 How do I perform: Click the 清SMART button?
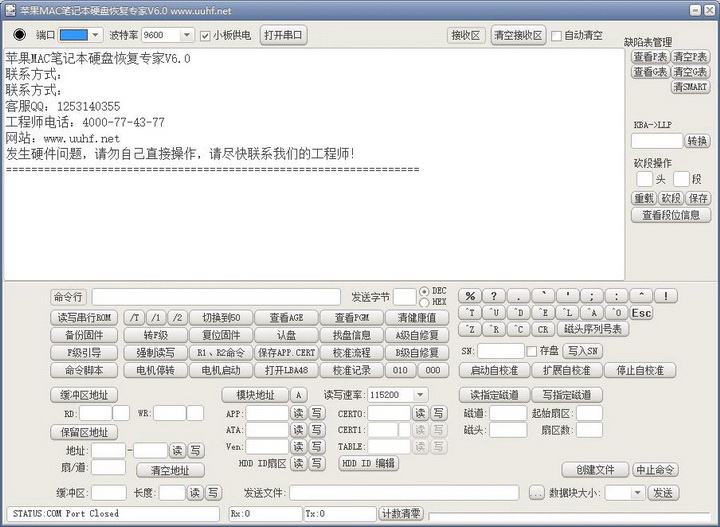point(691,87)
